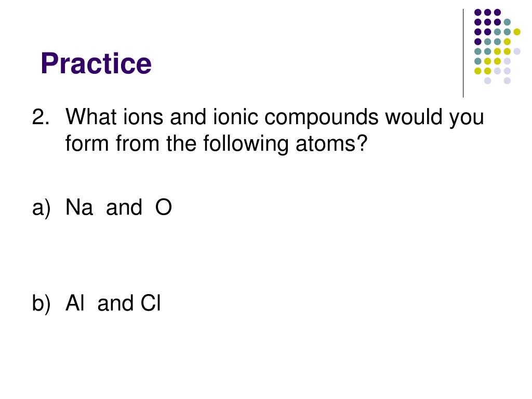The width and height of the screenshot is (532, 399).
Task: Click the rightmost yellow dot in the dot pattern
Action: coord(517,32)
